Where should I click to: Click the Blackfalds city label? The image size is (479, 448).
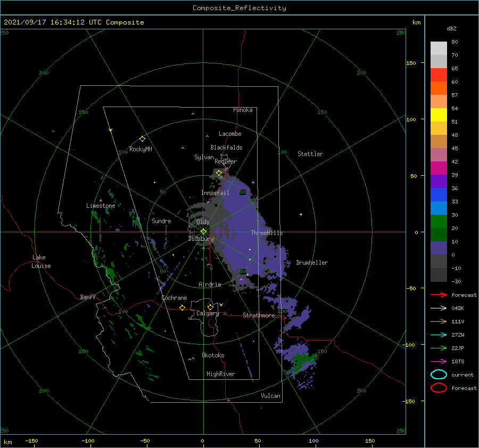click(226, 148)
